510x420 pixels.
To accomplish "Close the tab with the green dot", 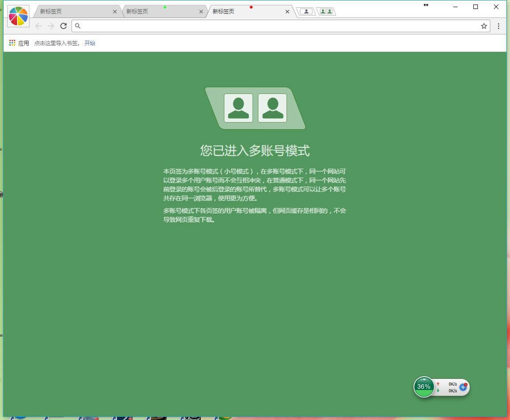I will tap(201, 12).
